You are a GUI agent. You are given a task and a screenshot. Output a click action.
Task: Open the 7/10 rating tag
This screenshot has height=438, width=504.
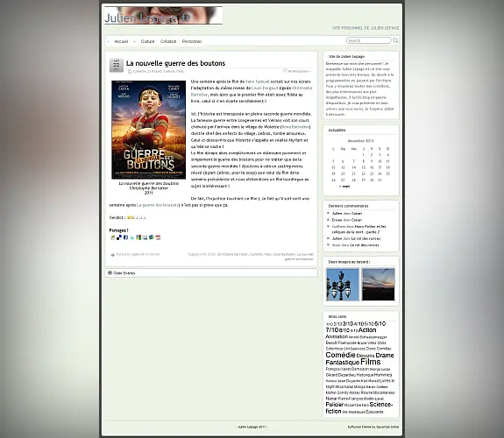tap(332, 330)
